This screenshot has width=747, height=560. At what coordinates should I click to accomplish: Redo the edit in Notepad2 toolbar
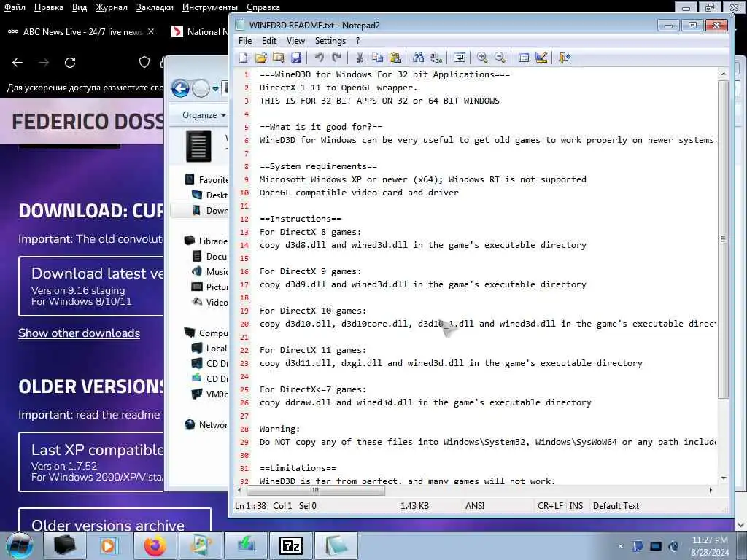pyautogui.click(x=337, y=58)
